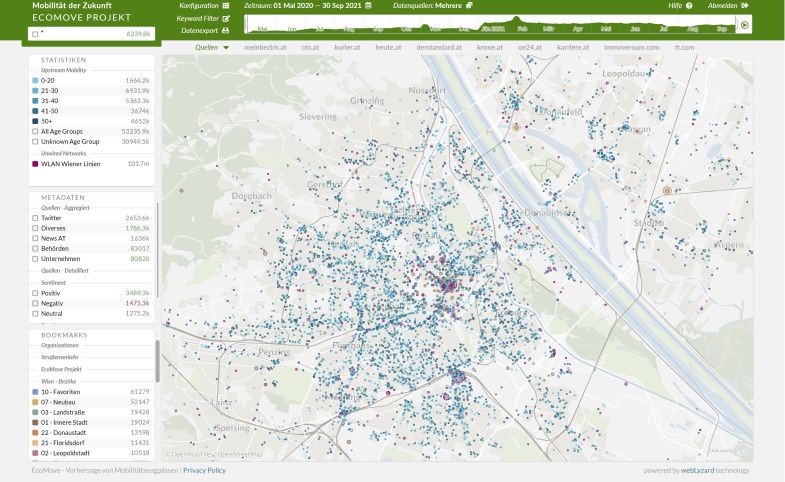Open the Konfiguration grid icon
Image resolution: width=785 pixels, height=482 pixels.
226,6
